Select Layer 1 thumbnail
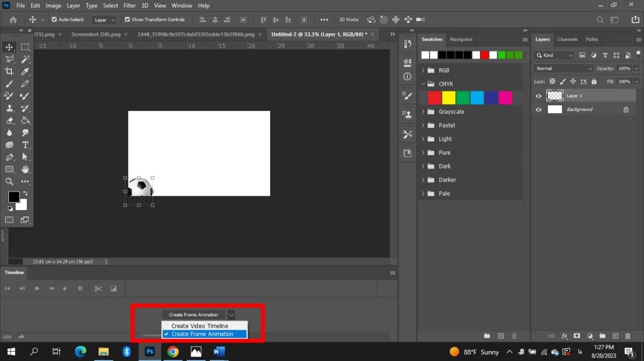644x361 pixels. 555,96
